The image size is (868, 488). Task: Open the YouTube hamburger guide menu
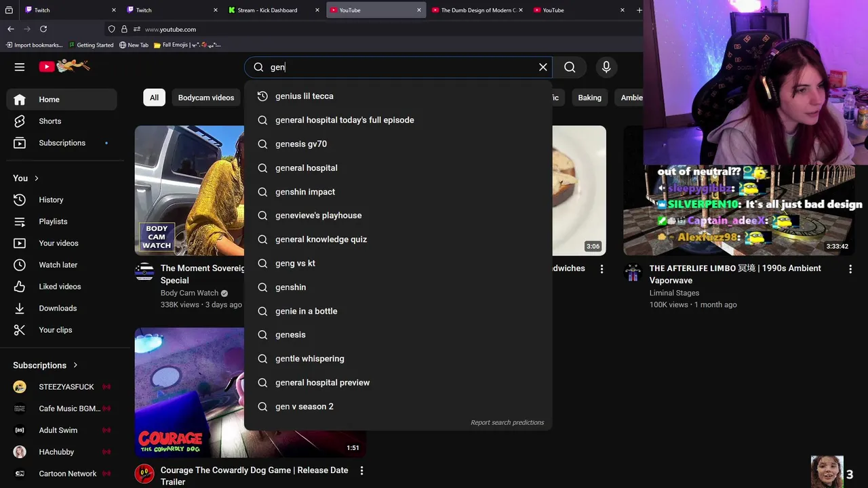tap(20, 66)
